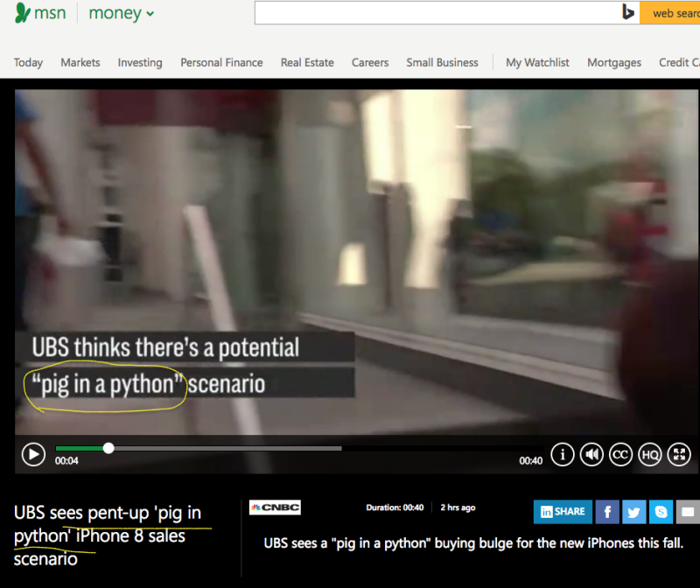Click the 'Duration: 00:40' text
Viewport: 700px width, 588px height.
tap(395, 507)
